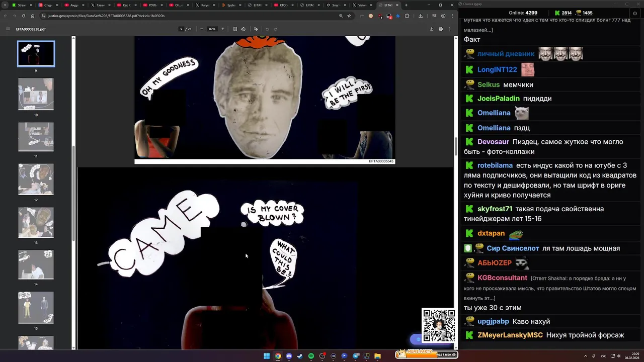Select page 9 thumbnail
The height and width of the screenshot is (362, 644).
point(36,54)
